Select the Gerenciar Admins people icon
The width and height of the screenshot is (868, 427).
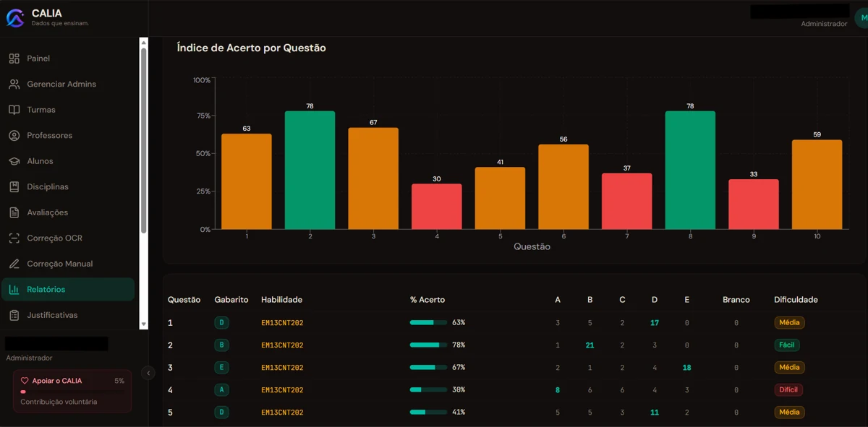pos(14,84)
